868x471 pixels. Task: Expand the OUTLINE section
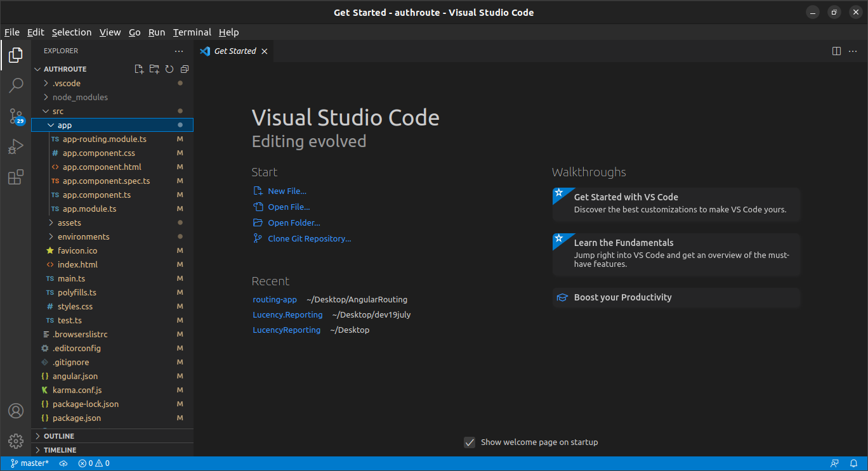point(113,436)
